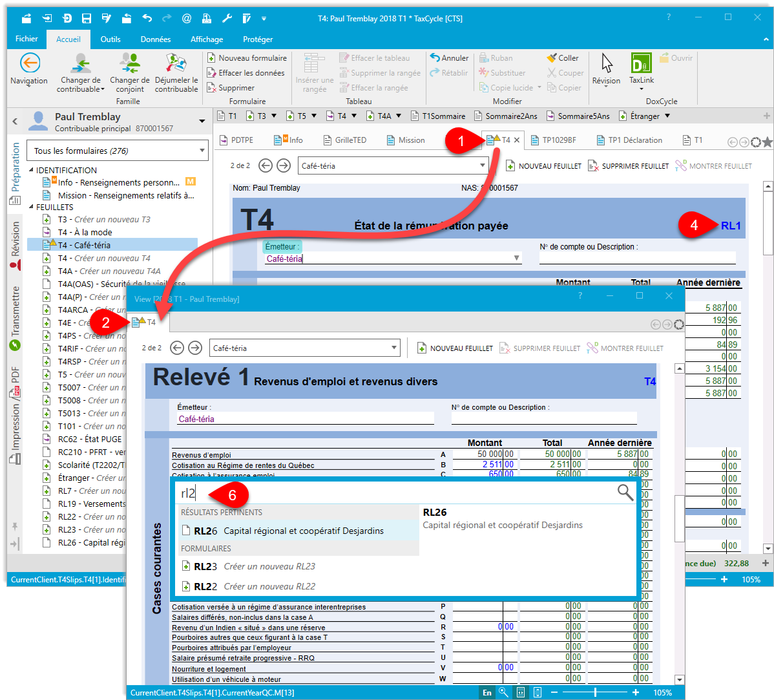This screenshot has width=774, height=700.
Task: Click zoom out minus in View status bar
Action: tap(554, 692)
